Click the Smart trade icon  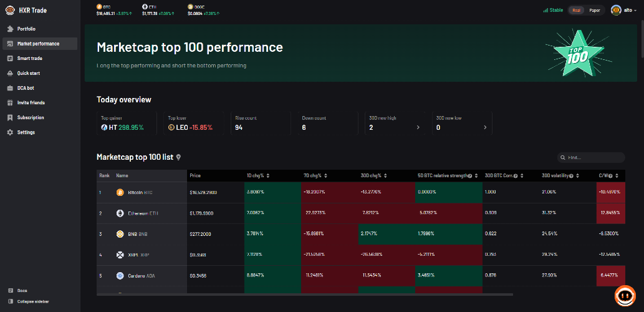click(10, 59)
